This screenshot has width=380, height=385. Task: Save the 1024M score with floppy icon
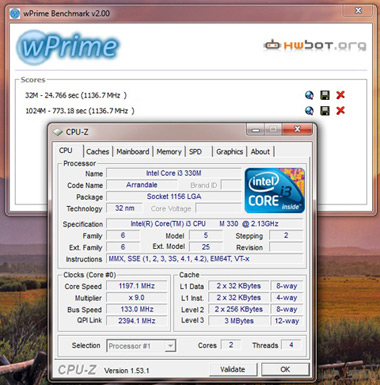pos(325,111)
